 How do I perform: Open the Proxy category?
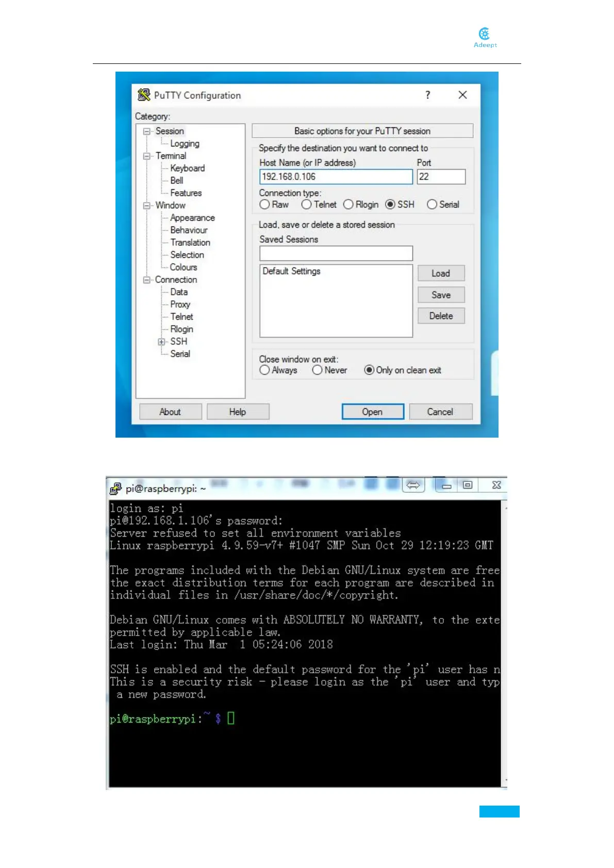pyautogui.click(x=180, y=305)
